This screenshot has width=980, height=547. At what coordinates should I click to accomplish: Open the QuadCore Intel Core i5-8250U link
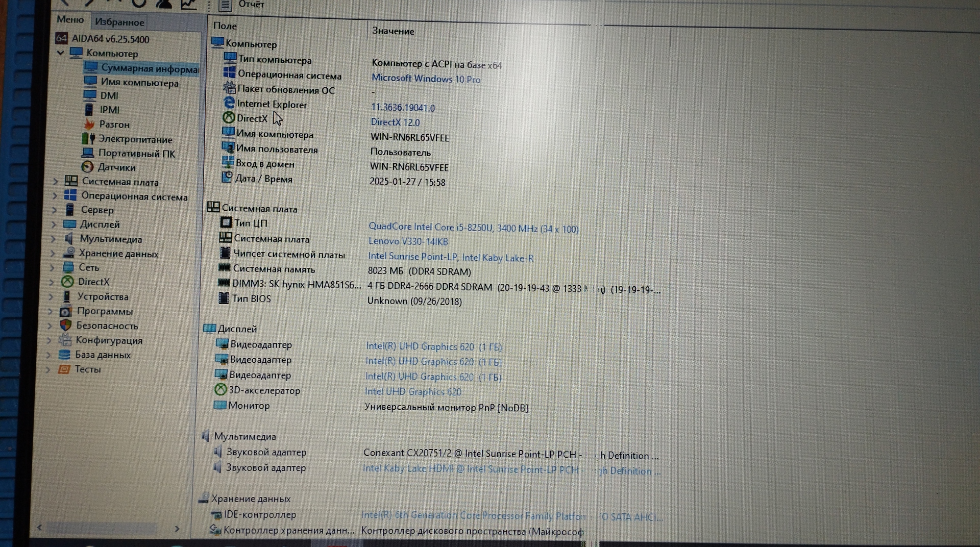(x=473, y=228)
